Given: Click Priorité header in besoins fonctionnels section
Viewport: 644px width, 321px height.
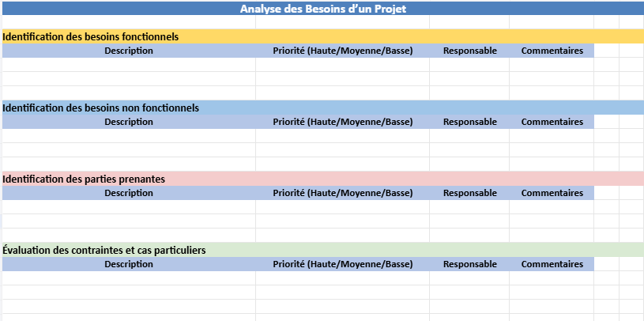Looking at the screenshot, I should click(x=342, y=51).
